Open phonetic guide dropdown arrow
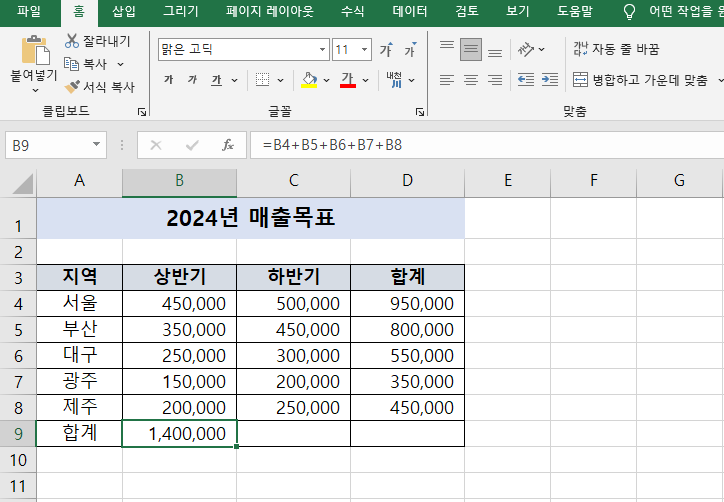724x502 pixels. click(x=411, y=80)
